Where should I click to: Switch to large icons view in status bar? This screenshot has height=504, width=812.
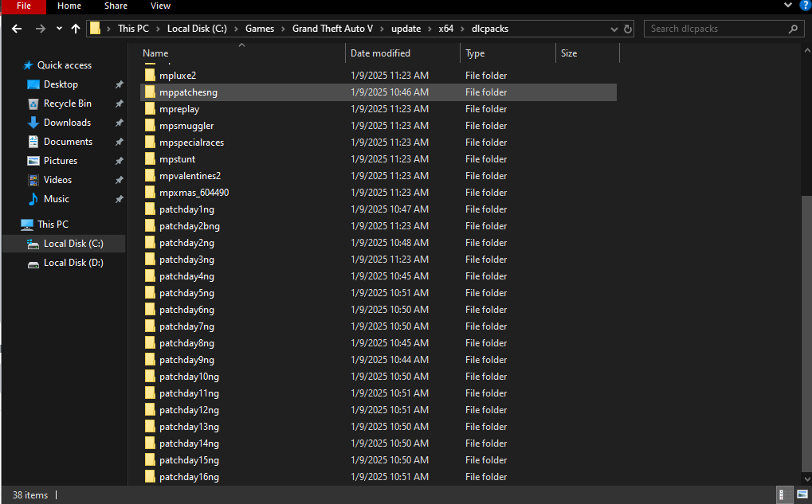[801, 494]
